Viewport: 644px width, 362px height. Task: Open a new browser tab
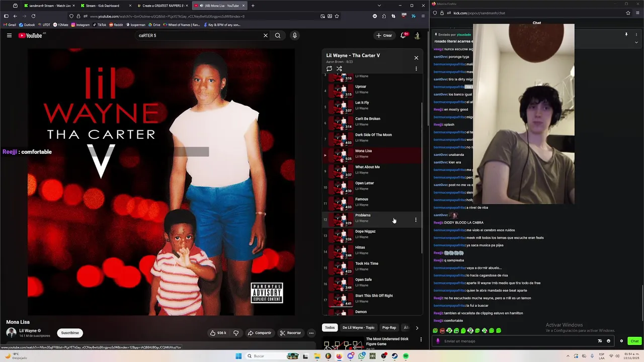[x=253, y=6]
